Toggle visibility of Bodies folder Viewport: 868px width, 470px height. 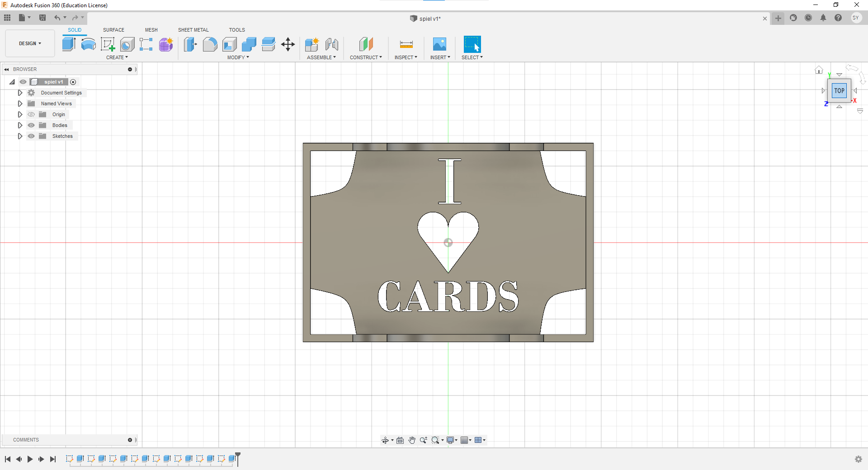pos(31,125)
